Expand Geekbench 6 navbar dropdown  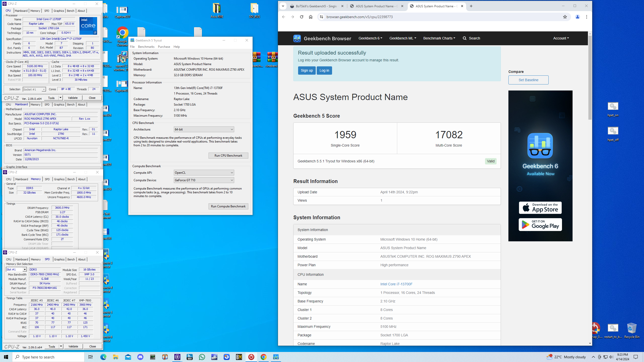(370, 38)
